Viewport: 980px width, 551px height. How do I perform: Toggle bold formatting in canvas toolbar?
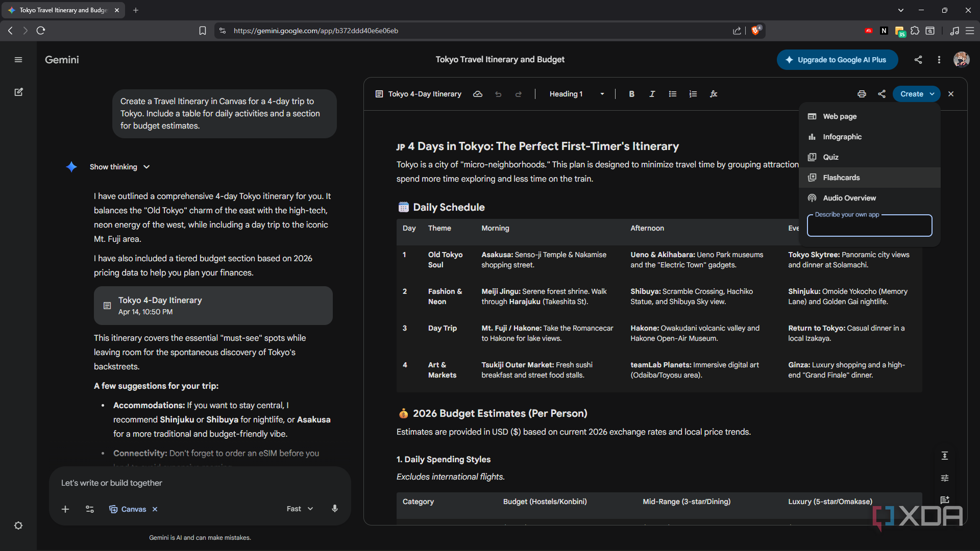[631, 94]
